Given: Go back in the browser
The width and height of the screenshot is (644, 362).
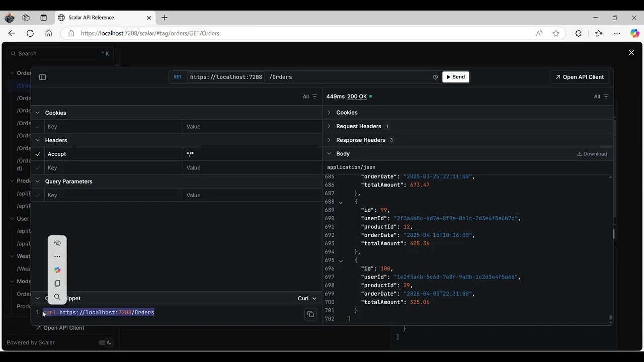Looking at the screenshot, I should [x=12, y=33].
